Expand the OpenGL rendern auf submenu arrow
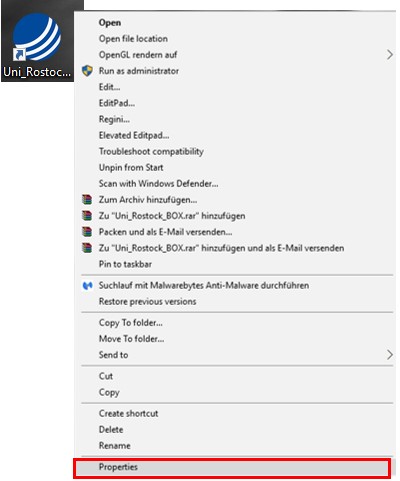Viewport: 400px width, 481px height. [389, 55]
